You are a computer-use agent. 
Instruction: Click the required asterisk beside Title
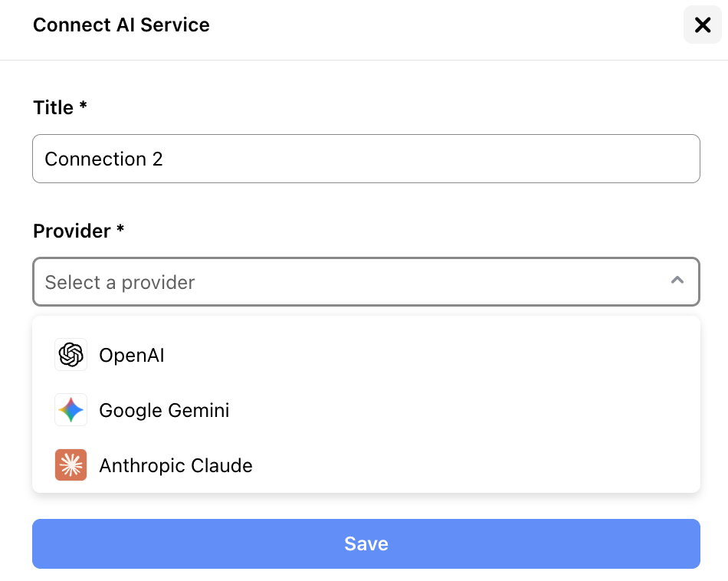tap(83, 105)
